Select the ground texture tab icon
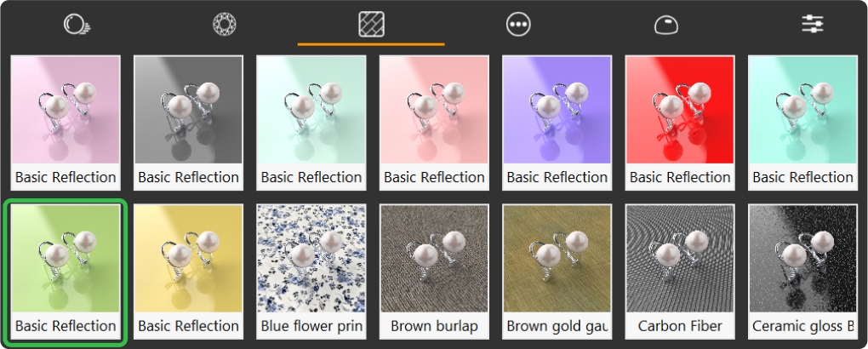Image resolution: width=868 pixels, height=349 pixels. [x=371, y=25]
